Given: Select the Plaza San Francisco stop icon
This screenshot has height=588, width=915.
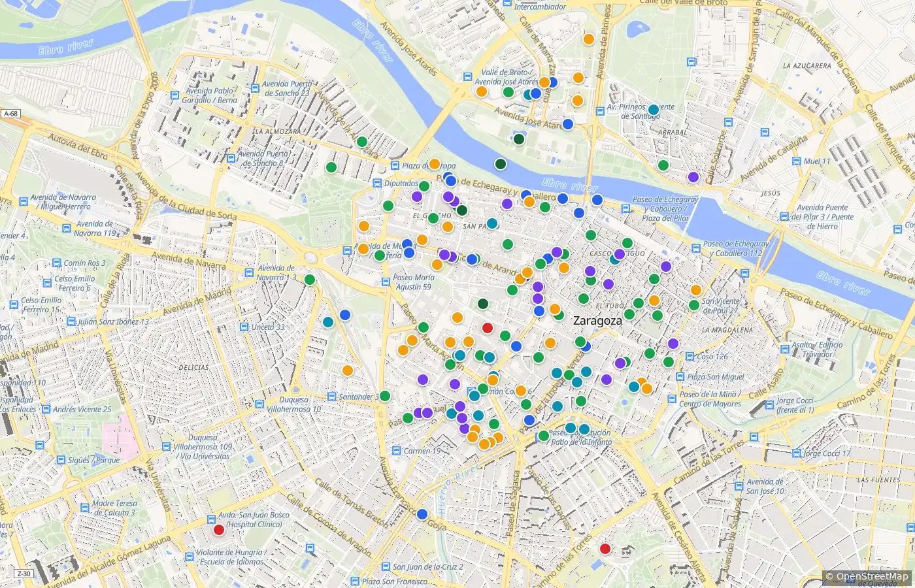Looking at the screenshot, I should pos(354,581).
